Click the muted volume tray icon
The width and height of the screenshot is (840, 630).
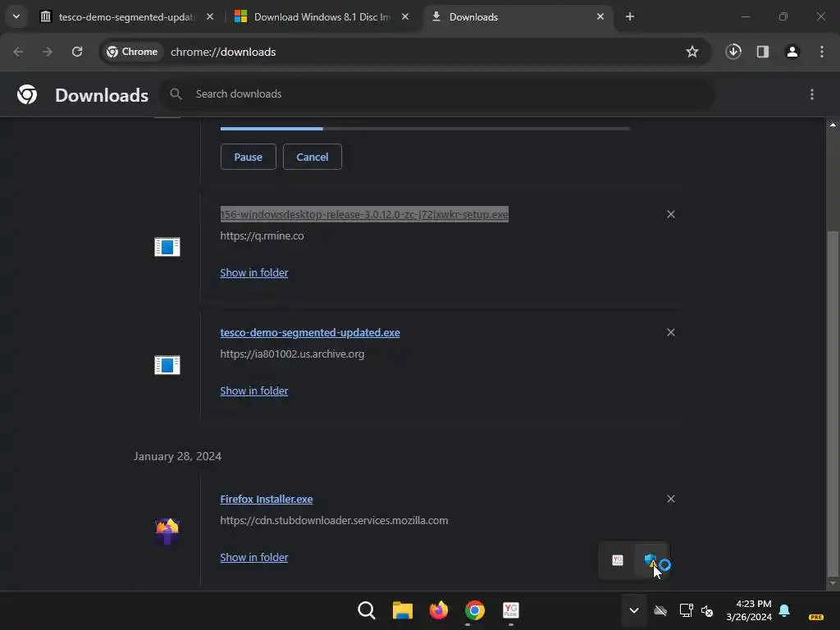[x=707, y=610]
